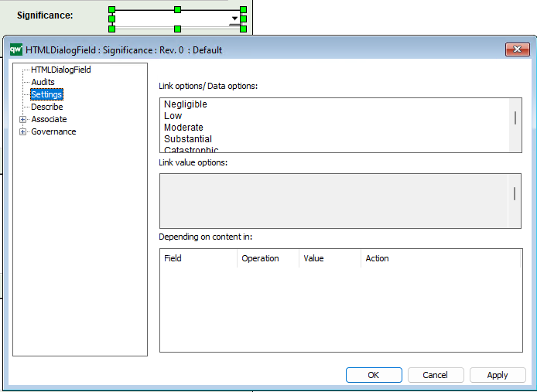Expand the Associate tree node
Screen dimensions: 537x392
click(23, 120)
